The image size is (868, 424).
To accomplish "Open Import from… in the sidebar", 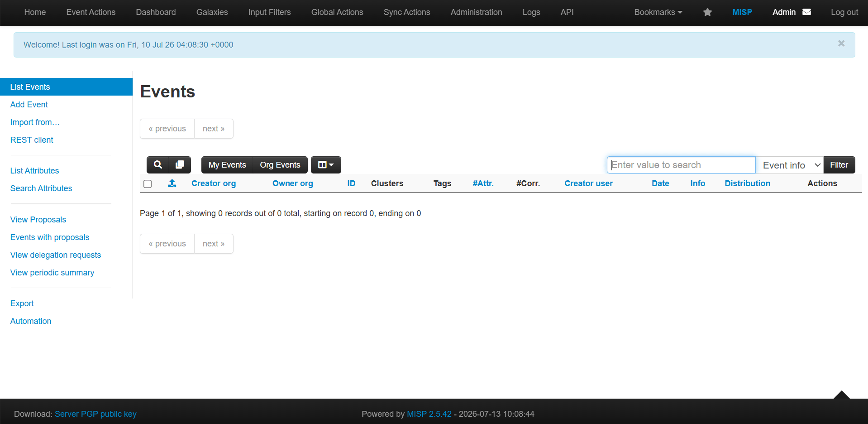I will point(35,122).
